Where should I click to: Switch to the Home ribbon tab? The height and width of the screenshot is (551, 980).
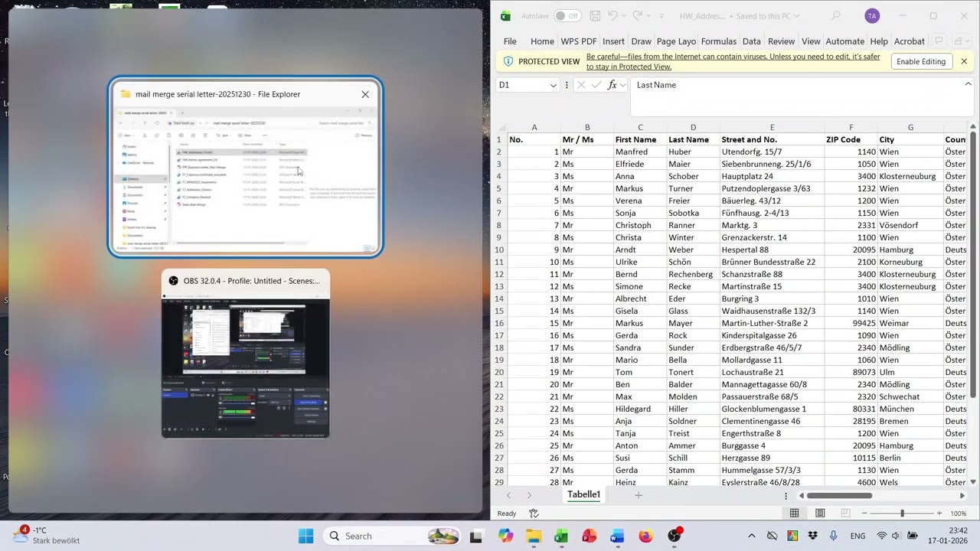pos(542,41)
